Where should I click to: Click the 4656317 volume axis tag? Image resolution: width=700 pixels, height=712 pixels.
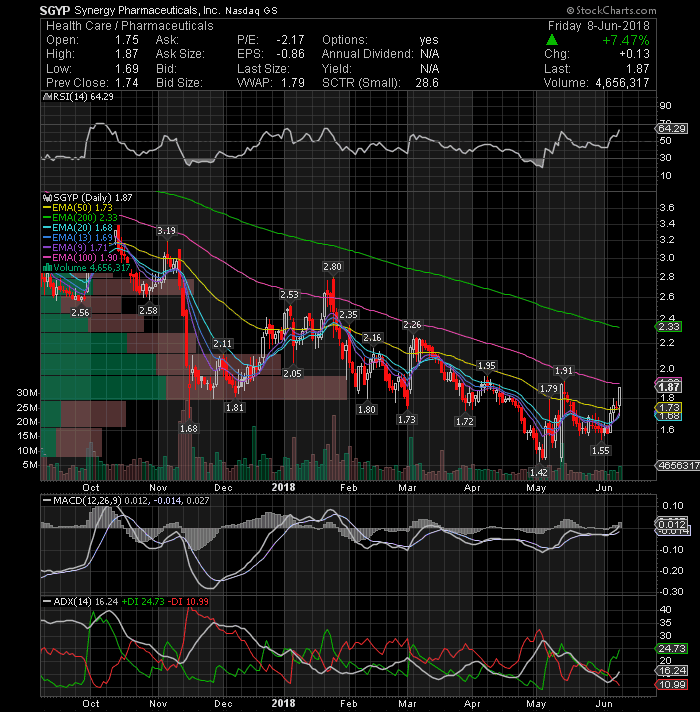point(677,465)
